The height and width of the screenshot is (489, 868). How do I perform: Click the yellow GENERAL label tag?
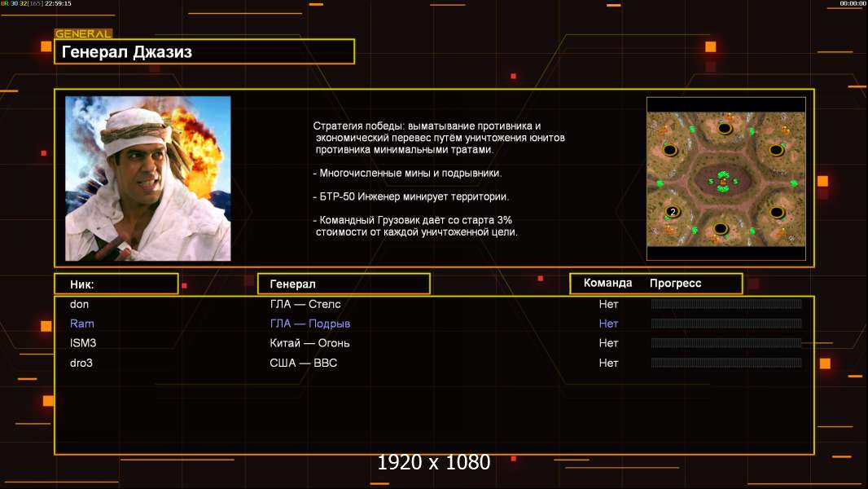[x=83, y=33]
